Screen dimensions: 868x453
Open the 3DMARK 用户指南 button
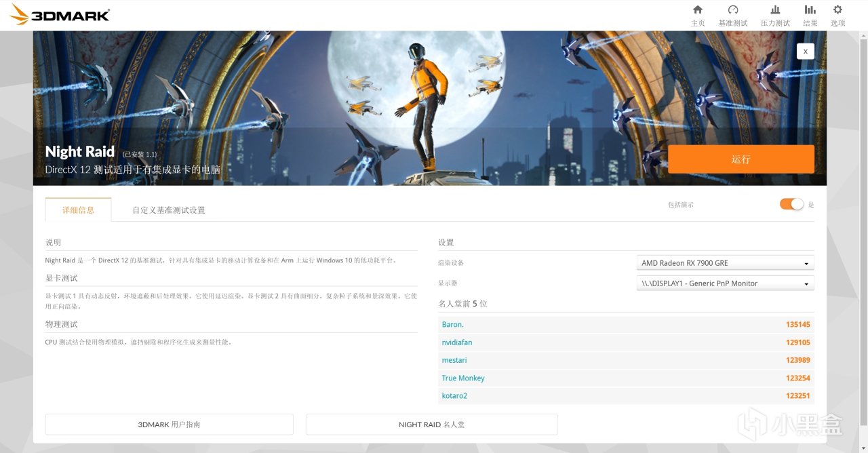point(170,425)
